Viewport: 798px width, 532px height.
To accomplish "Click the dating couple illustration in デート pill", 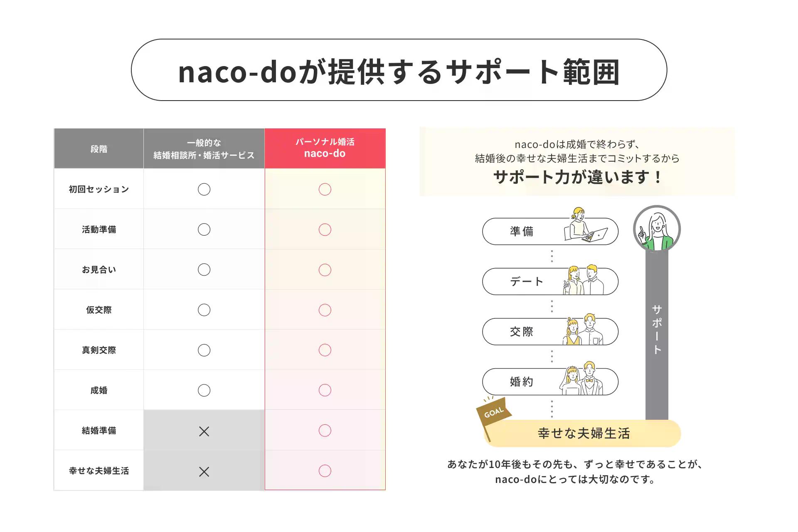I will point(584,280).
